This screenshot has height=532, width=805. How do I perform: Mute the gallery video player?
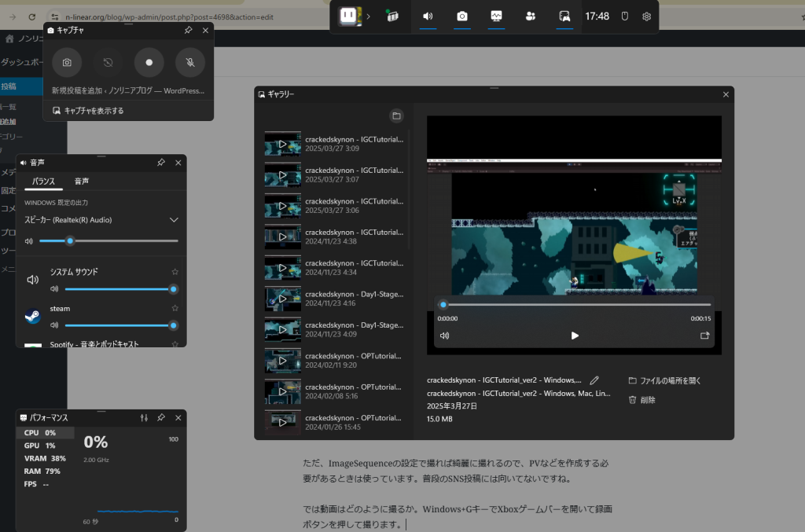point(445,336)
